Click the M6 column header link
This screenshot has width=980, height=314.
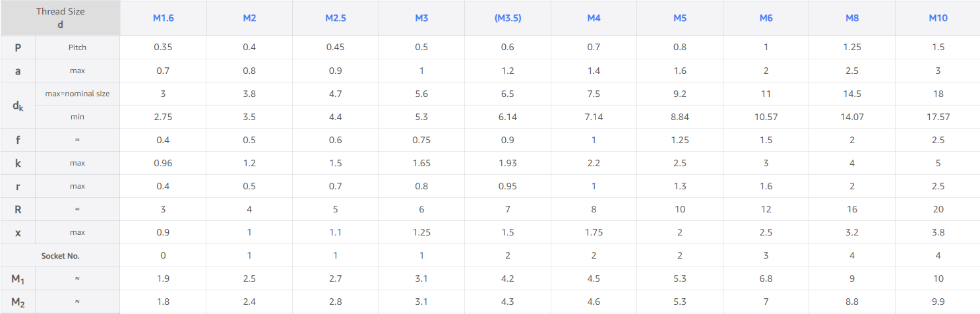[766, 18]
